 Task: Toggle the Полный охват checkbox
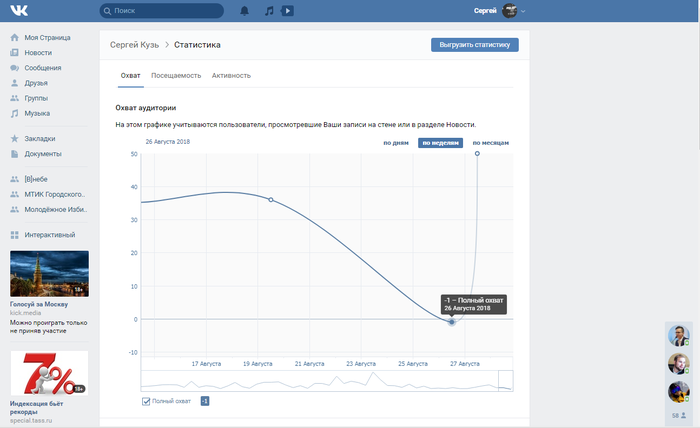coord(147,401)
